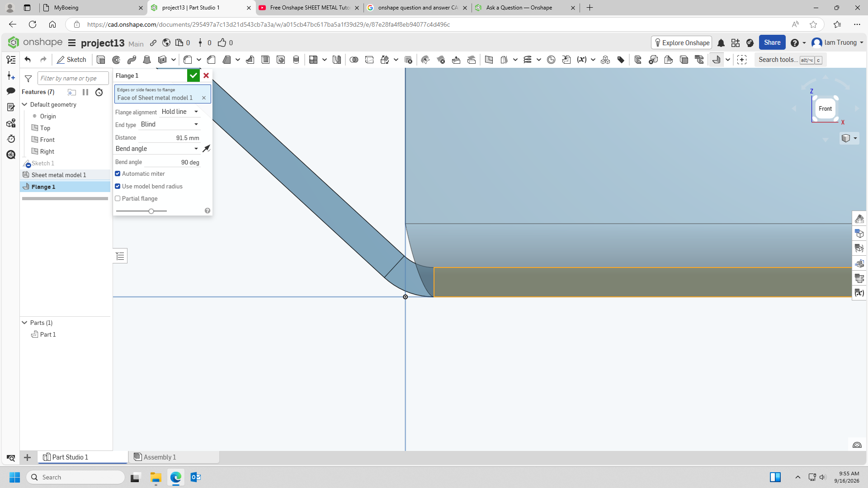Open the render mode cube dropdown
Screen dimensions: 868x488
point(849,138)
